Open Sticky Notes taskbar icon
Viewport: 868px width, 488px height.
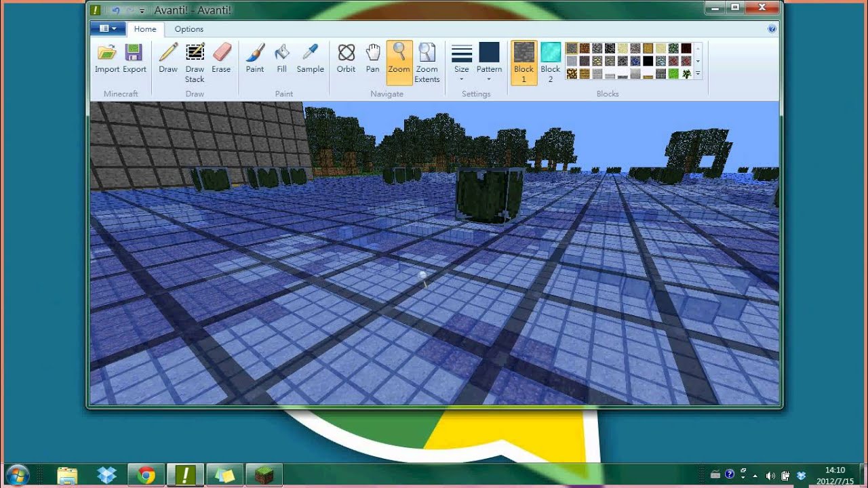pyautogui.click(x=224, y=476)
